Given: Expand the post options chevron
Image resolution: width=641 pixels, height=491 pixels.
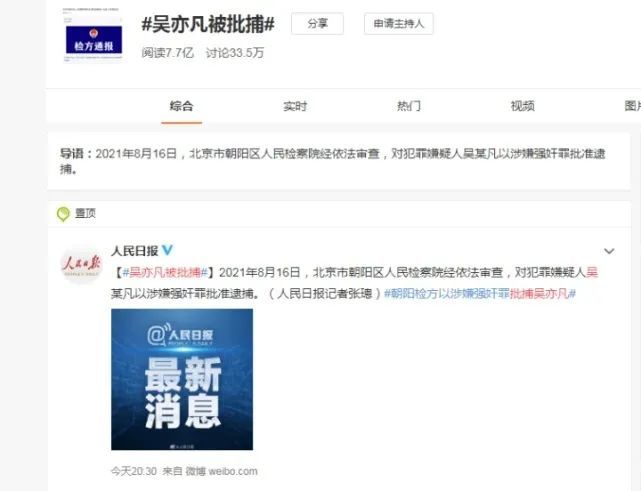Looking at the screenshot, I should point(609,251).
